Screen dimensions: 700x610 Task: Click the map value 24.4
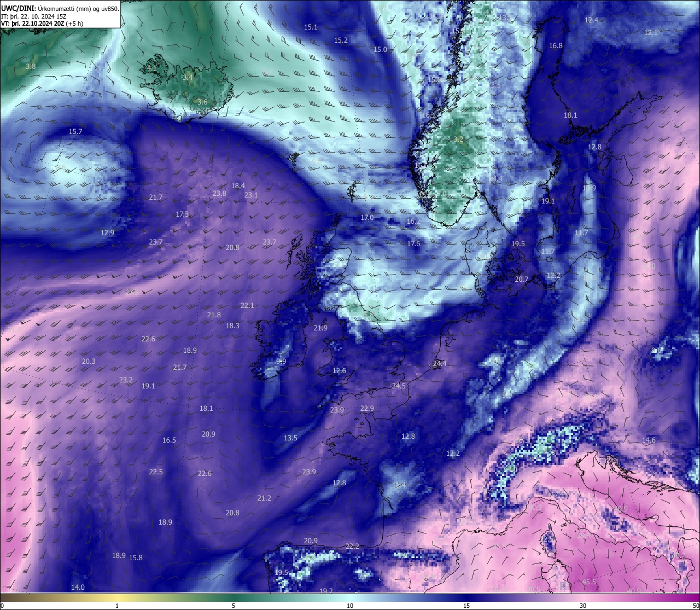(440, 363)
